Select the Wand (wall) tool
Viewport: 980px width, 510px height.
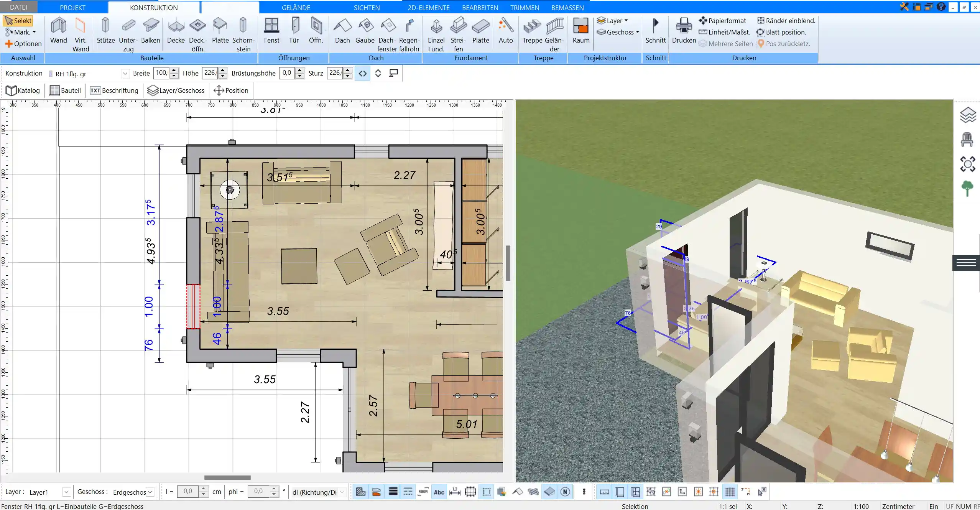58,31
